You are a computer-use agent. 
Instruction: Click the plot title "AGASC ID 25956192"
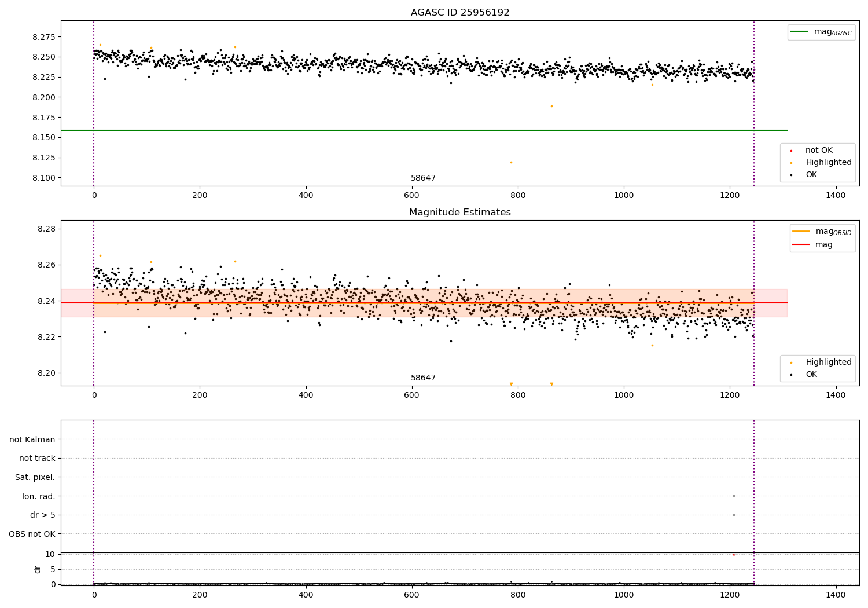point(460,13)
